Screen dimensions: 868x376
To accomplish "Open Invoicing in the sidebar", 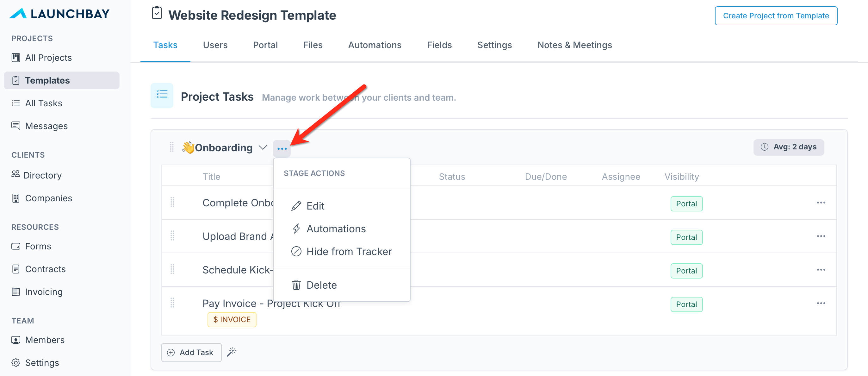I will [x=43, y=292].
